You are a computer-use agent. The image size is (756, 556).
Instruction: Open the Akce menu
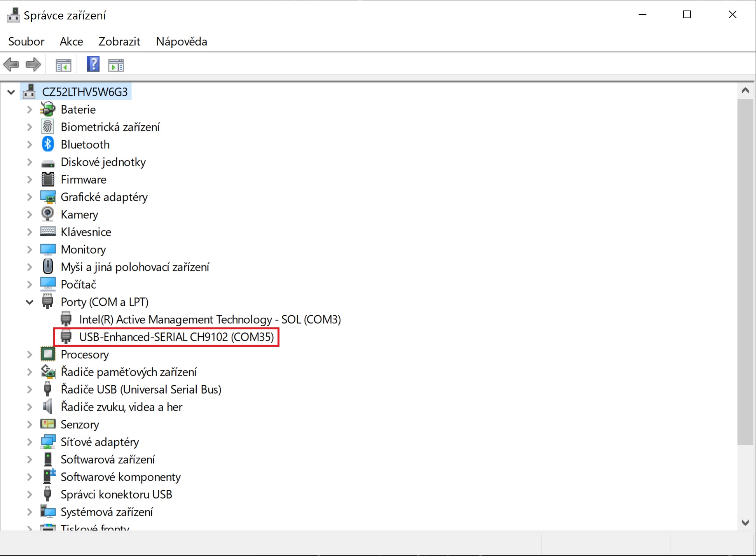71,42
